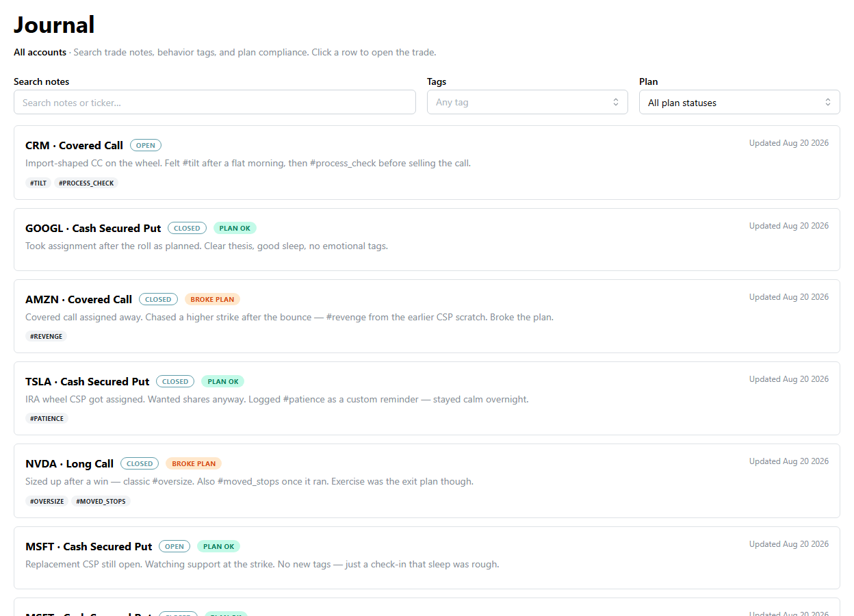Click the Search notes input field

[x=214, y=103]
